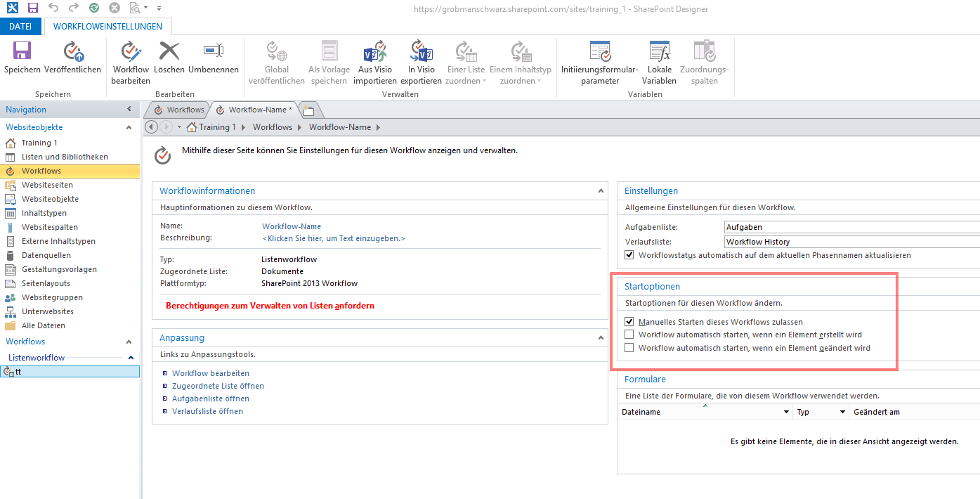
Task: Select Listen und Bibliotheken in navigation
Action: click(65, 157)
